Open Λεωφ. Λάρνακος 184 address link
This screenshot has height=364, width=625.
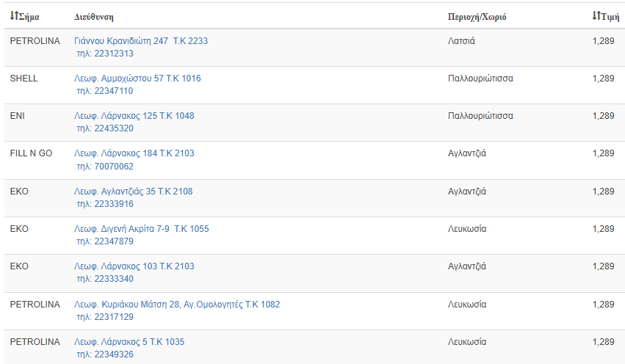pos(134,153)
